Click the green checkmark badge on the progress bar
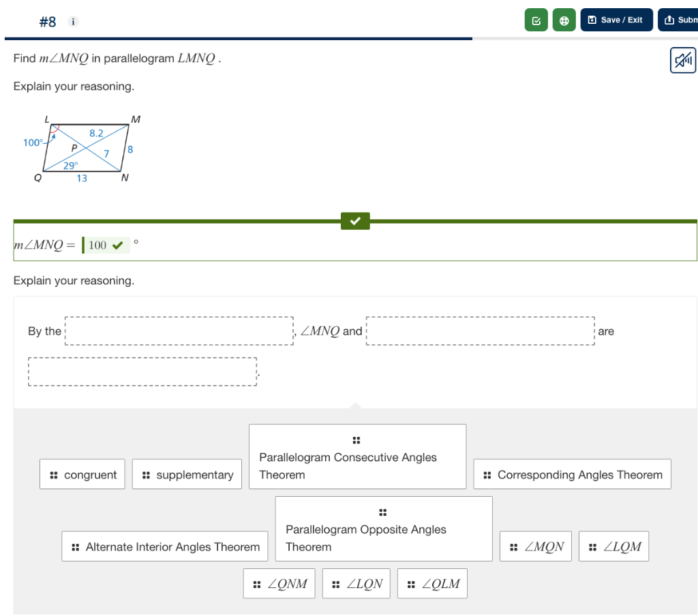 point(355,221)
